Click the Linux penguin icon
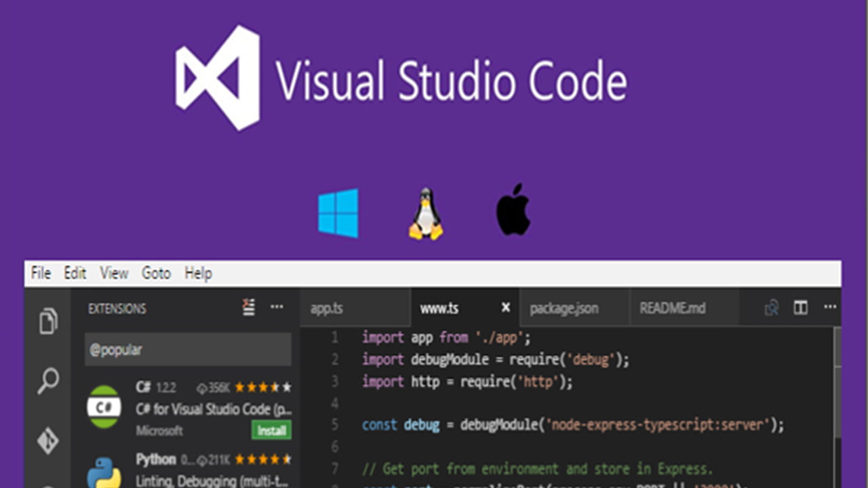Image resolution: width=868 pixels, height=488 pixels. (x=426, y=213)
